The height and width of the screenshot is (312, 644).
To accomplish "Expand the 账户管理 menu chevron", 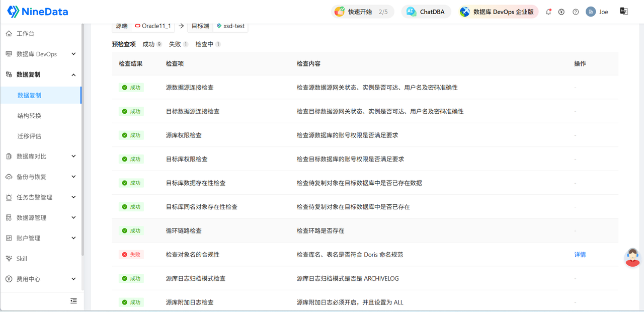I will (x=73, y=238).
